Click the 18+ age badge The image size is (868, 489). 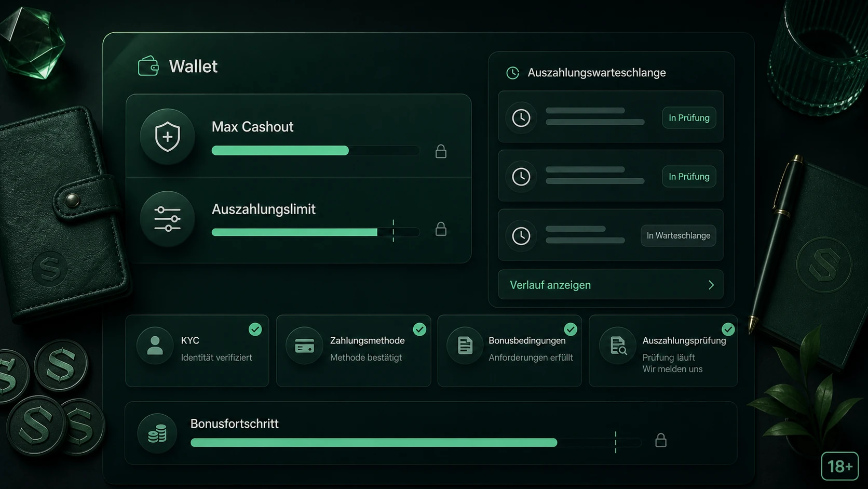click(840, 466)
